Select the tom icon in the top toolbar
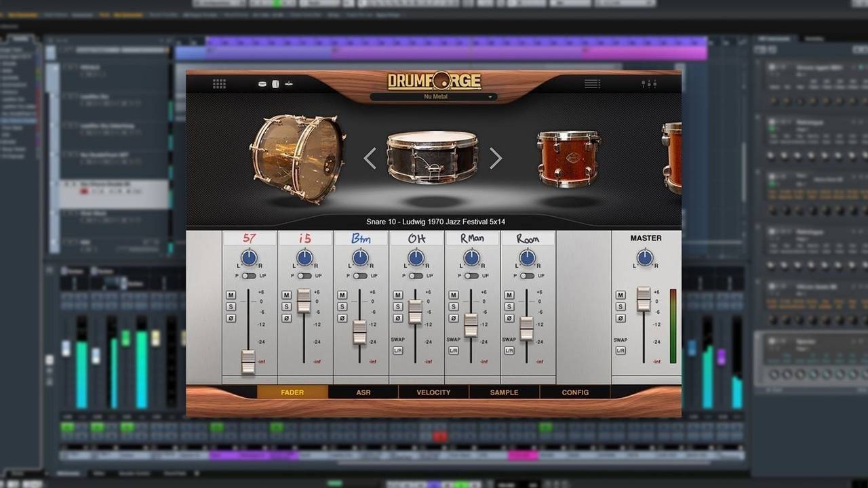 coord(275,83)
